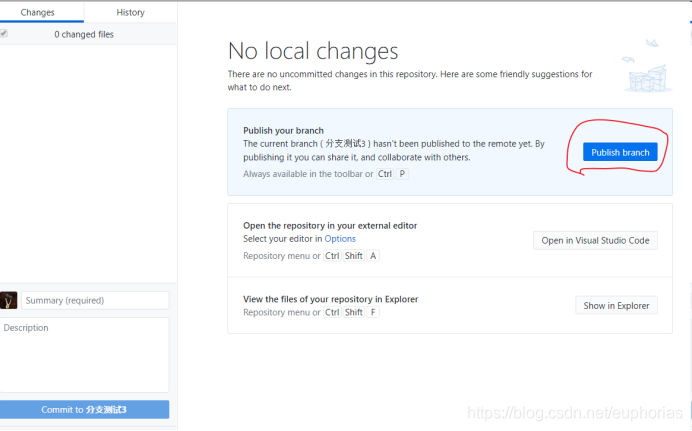Click the Publish branch button

click(x=620, y=152)
